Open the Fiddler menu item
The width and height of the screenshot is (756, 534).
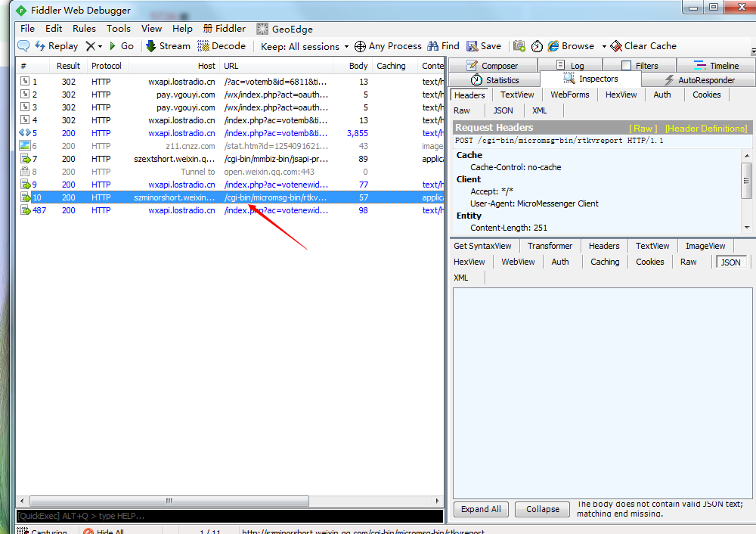pyautogui.click(x=225, y=29)
